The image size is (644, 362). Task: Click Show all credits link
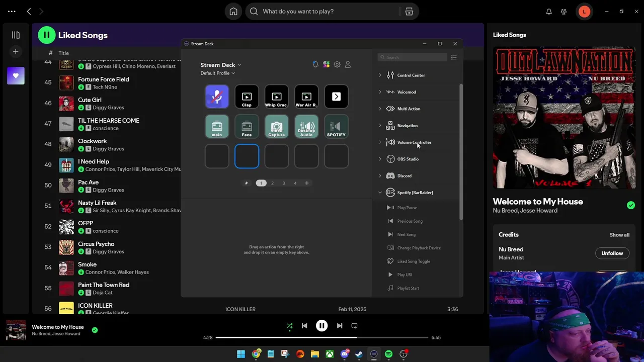coord(619,235)
